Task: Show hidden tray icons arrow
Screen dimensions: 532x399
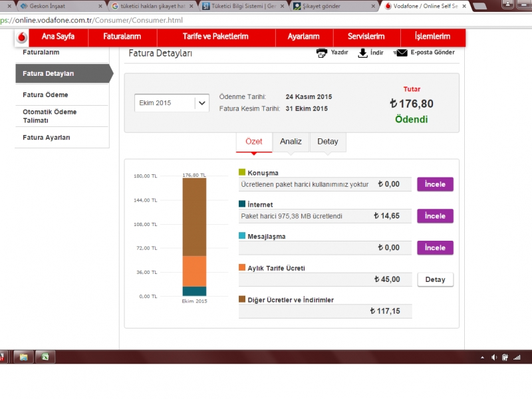Action: 482,358
